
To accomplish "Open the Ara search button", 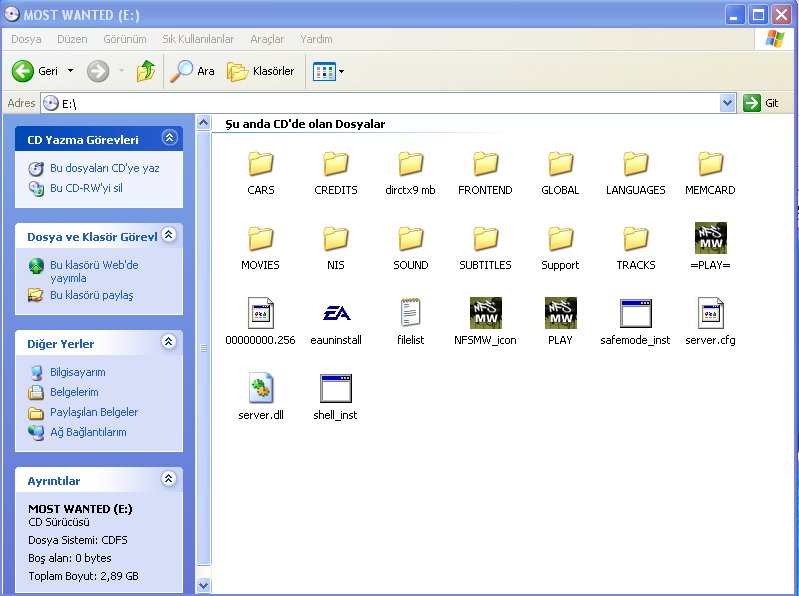I will coord(193,71).
